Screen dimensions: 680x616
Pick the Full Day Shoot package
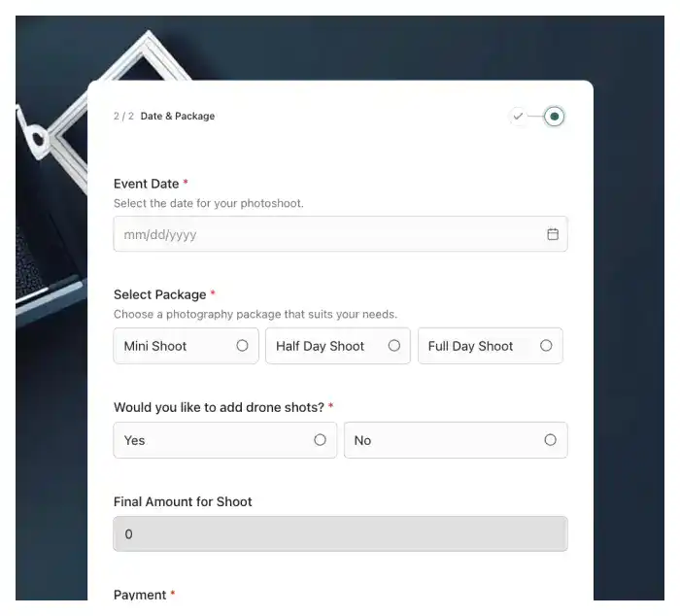pyautogui.click(x=490, y=346)
